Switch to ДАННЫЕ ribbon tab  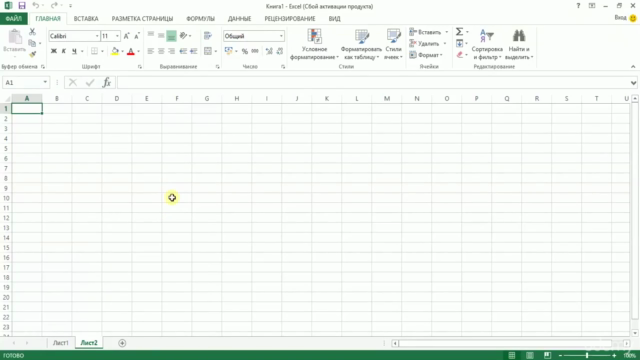tap(240, 18)
